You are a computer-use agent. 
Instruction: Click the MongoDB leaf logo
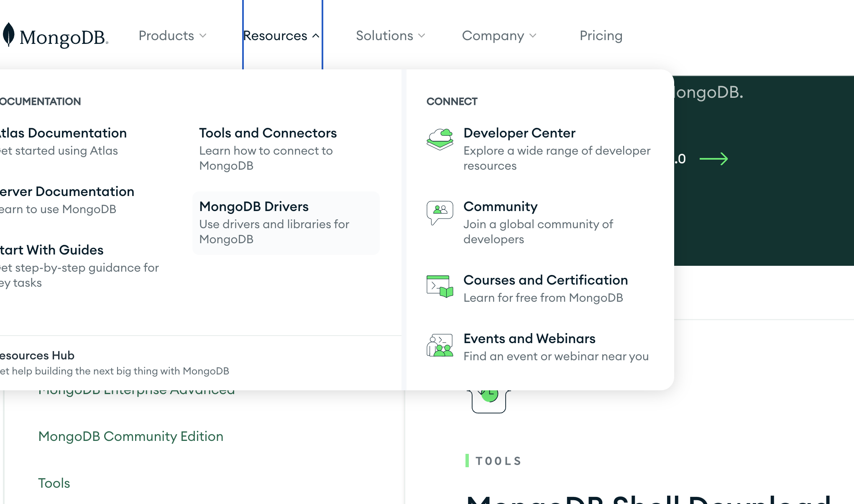(8, 35)
